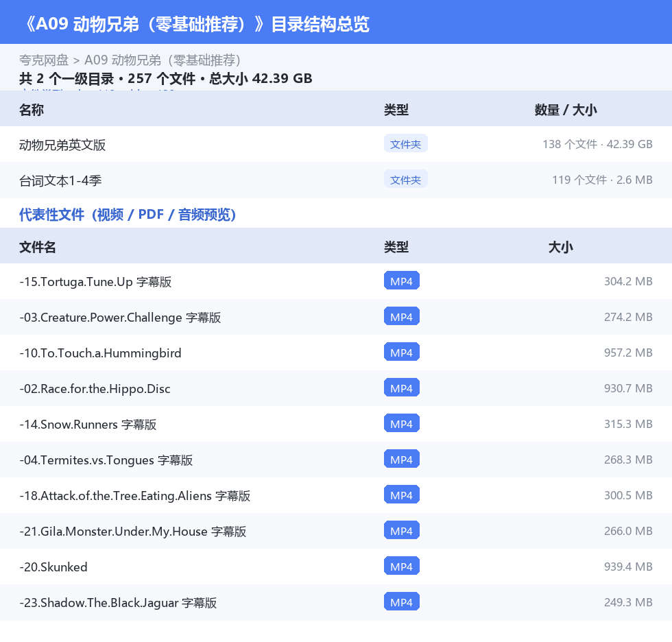Select file -23.Shadow.The.Black.Jaguar 字幕版

pos(118,602)
